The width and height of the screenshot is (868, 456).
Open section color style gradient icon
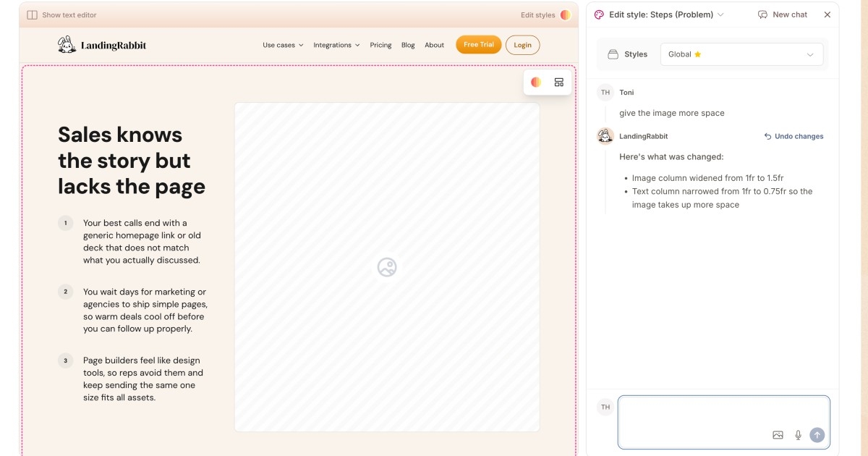pos(536,83)
